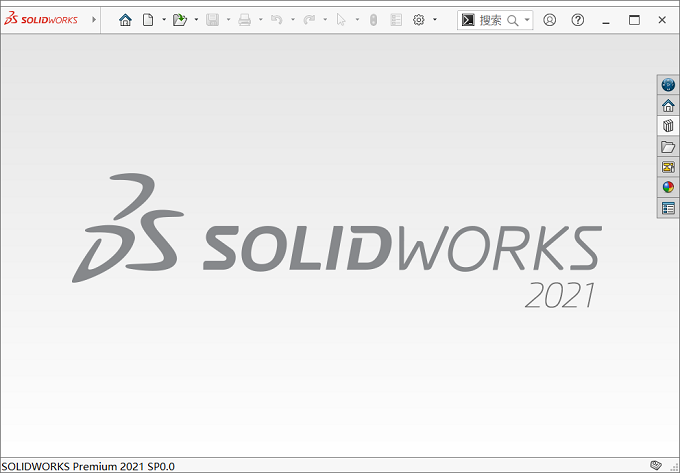Open the 3DEXPERIENCE globe tab in task pane
Image resolution: width=680 pixels, height=473 pixels.
click(x=668, y=85)
